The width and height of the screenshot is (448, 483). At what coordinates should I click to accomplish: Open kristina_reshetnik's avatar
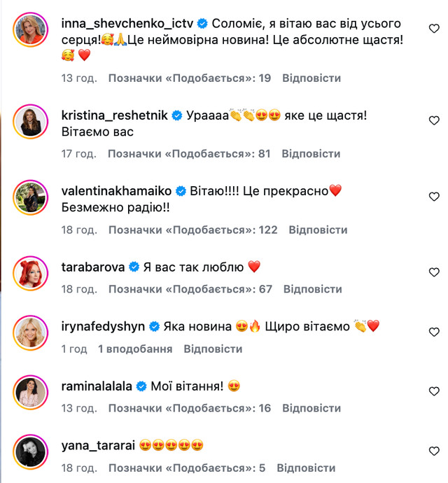click(x=29, y=121)
